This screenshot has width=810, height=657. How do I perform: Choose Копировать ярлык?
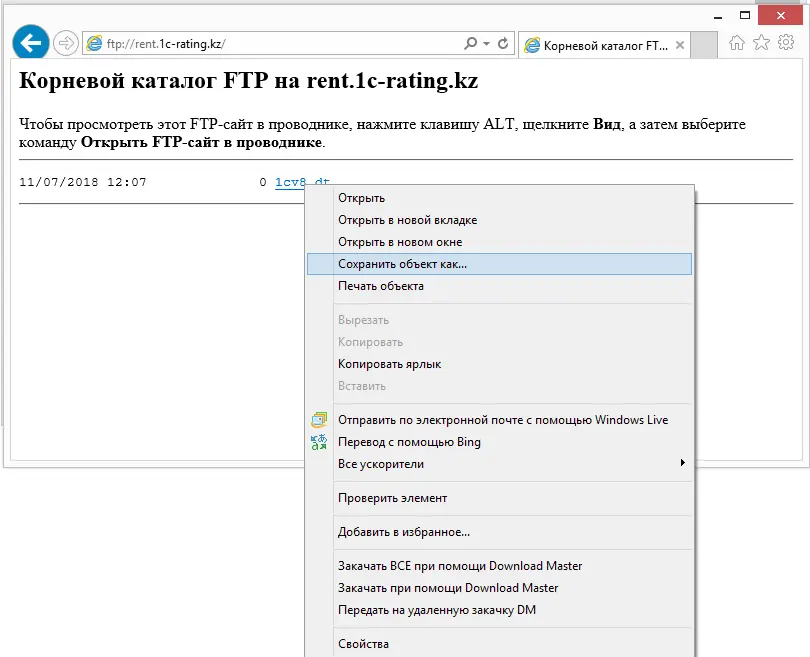coord(499,364)
